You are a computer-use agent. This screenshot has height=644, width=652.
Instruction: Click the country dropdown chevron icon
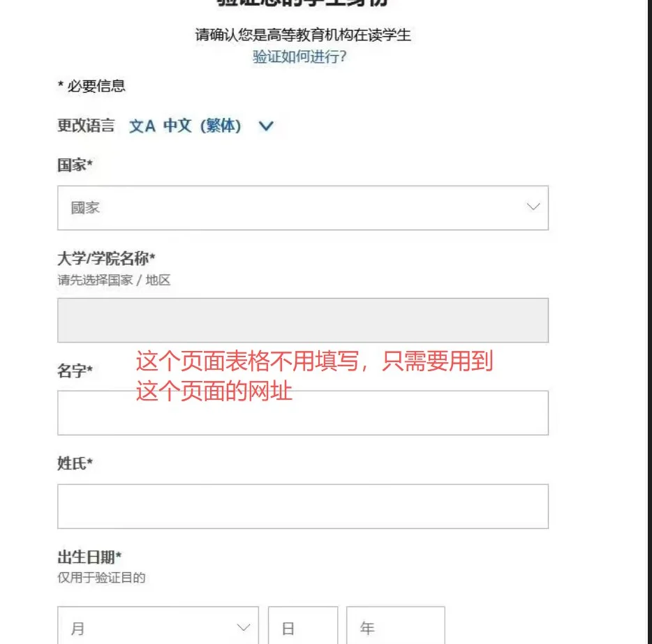[533, 207]
